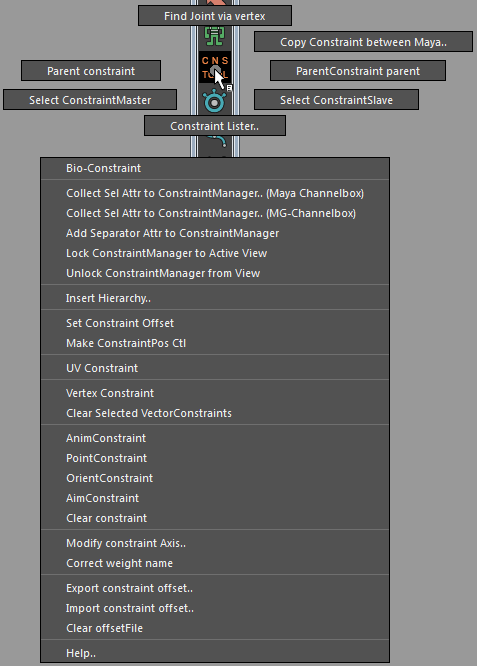Viewport: 477px width, 666px height.
Task: Collect Sel Attr via MG-Channelbox
Action: tap(215, 213)
